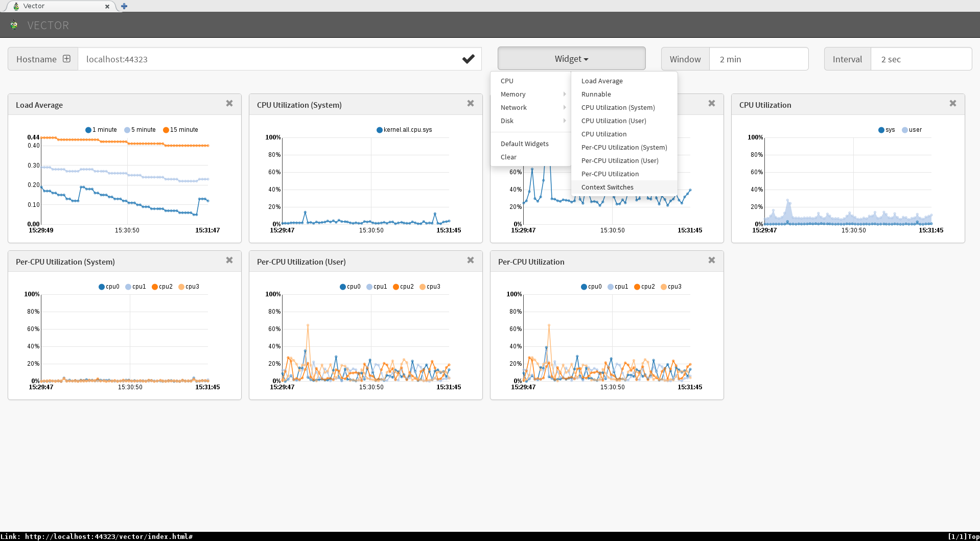Open a new browser tab with plus icon
The image size is (980, 541).
tap(124, 6)
